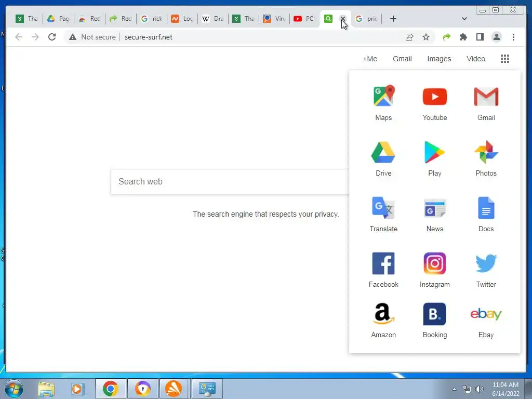
Task: Click the orange Avast taskbar icon
Action: [x=174, y=389]
